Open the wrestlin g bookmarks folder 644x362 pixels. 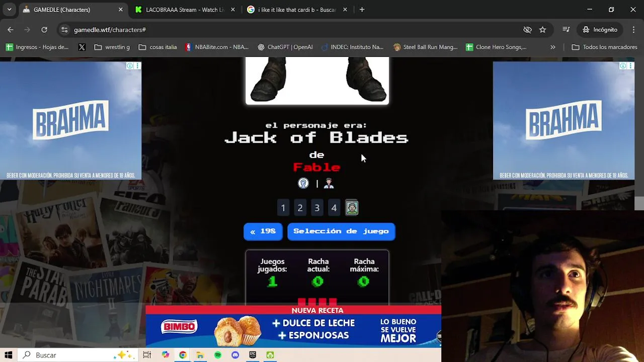click(112, 47)
